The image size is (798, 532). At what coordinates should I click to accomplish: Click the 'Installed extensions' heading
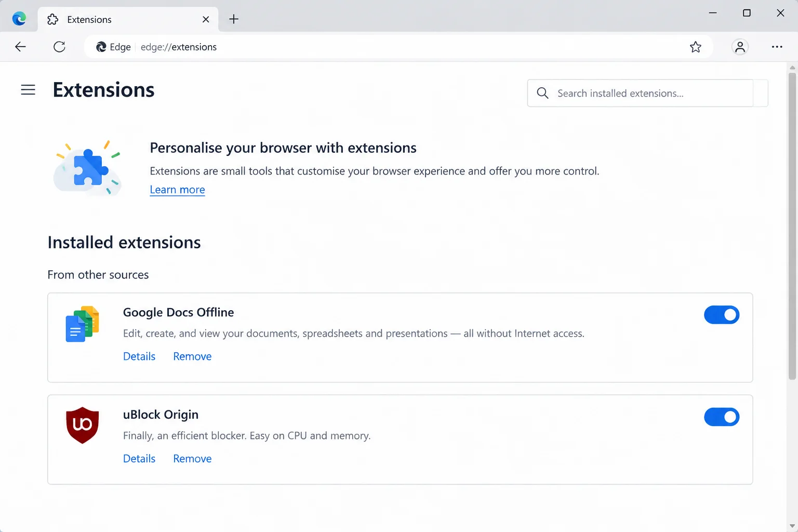pyautogui.click(x=124, y=243)
